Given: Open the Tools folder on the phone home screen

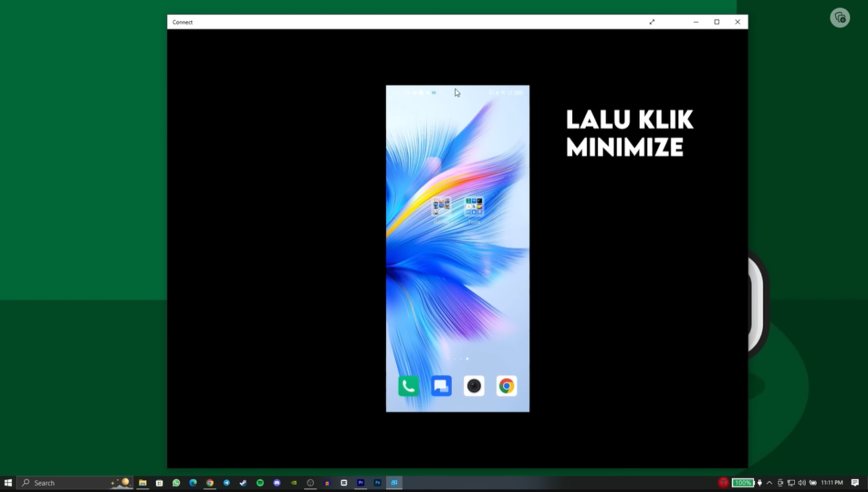Looking at the screenshot, I should click(x=474, y=204).
